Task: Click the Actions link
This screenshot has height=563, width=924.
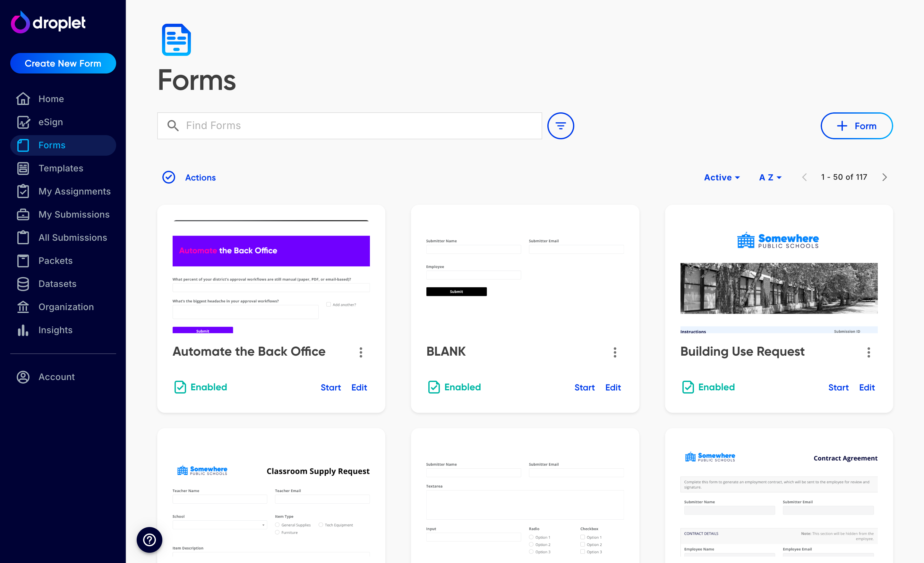Action: 200,178
